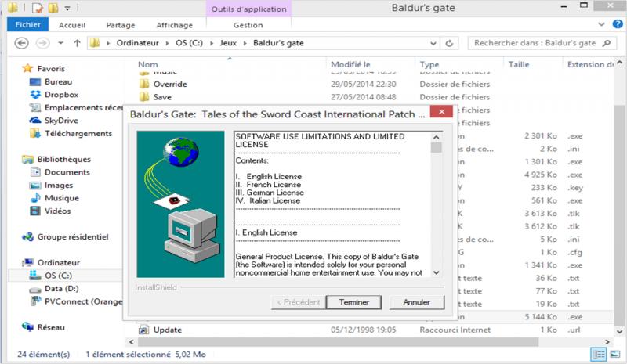The image size is (627, 364).
Task: Click the search magnifier icon
Action: [607, 43]
